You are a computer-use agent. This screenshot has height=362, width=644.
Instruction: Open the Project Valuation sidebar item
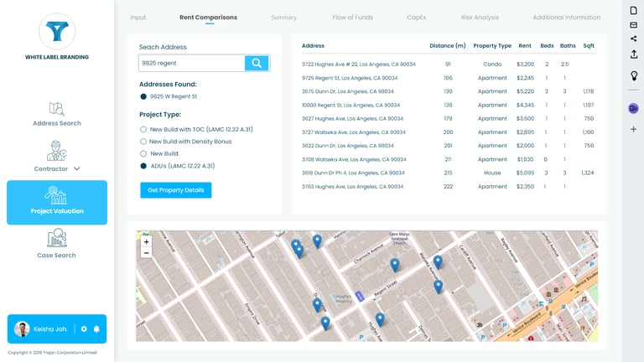point(57,202)
